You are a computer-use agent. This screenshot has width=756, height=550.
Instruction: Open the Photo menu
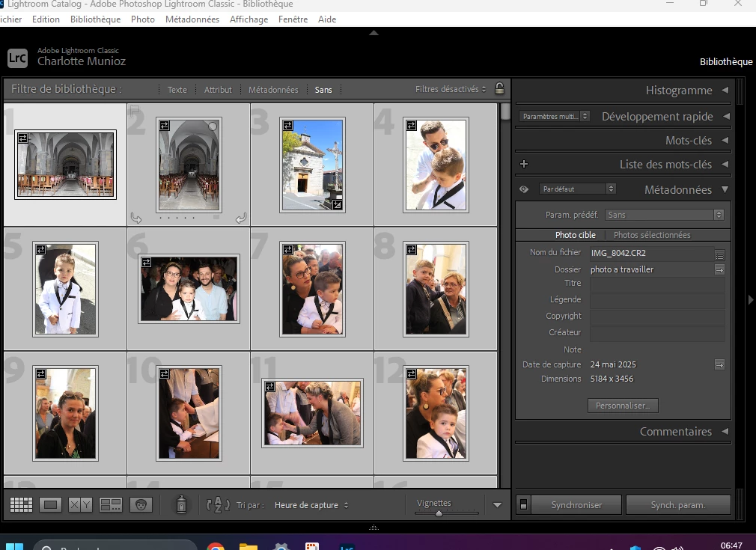(143, 19)
